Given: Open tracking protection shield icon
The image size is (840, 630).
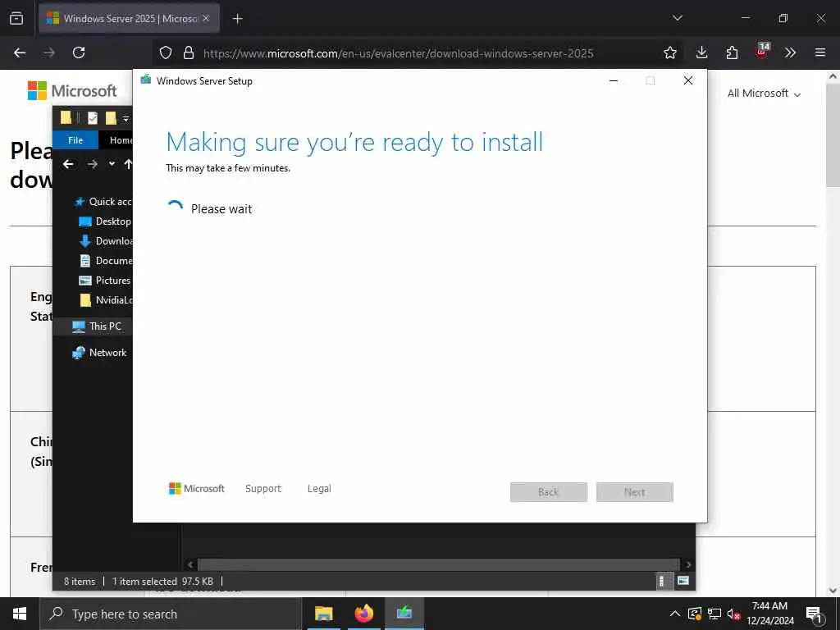Looking at the screenshot, I should (166, 52).
